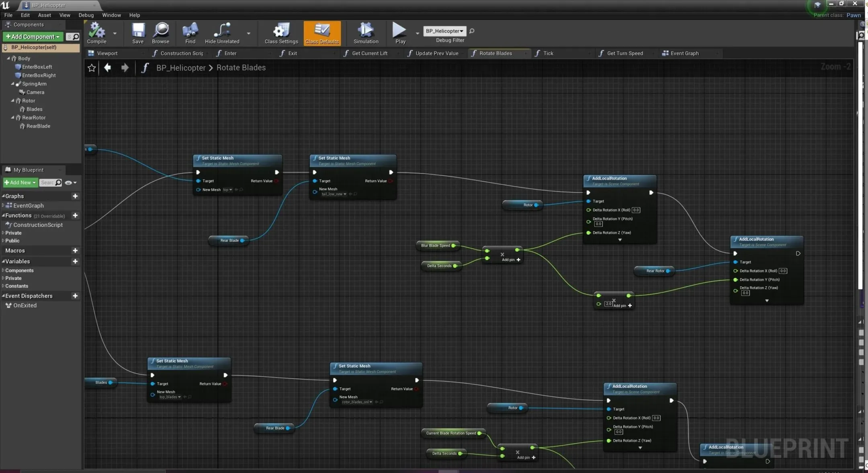Click My Blueprint search box
This screenshot has height=473, width=868.
pyautogui.click(x=51, y=183)
